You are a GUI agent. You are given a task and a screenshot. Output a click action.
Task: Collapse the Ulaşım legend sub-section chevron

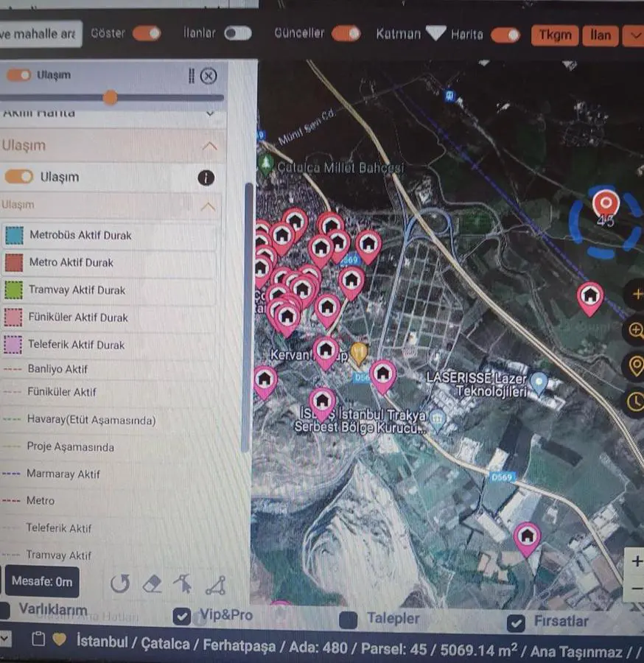(208, 207)
